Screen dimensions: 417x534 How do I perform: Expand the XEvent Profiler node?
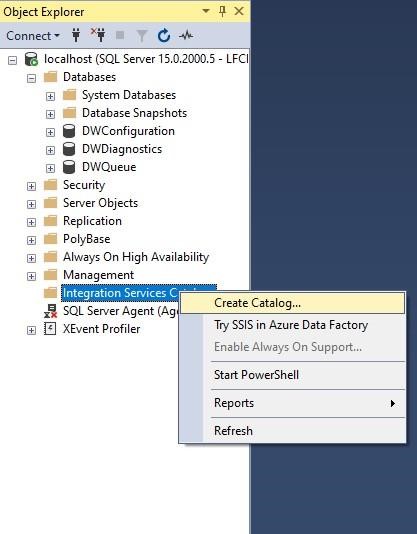pos(31,330)
